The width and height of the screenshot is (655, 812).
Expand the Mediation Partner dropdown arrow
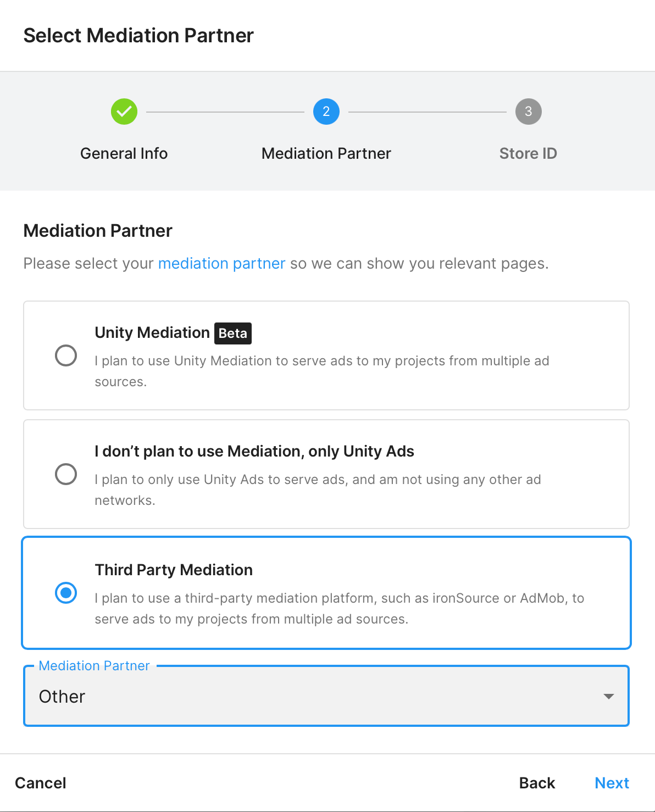(608, 697)
